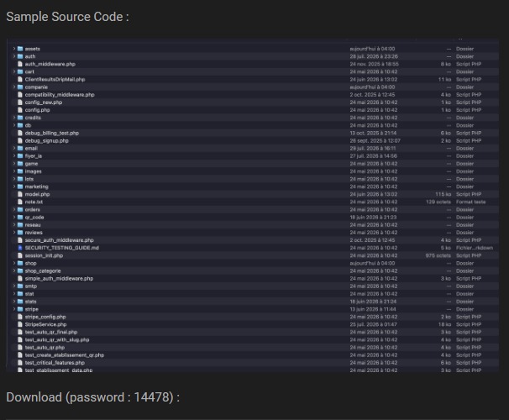Expand the marketing folder chevron
The width and height of the screenshot is (509, 420).
click(14, 186)
